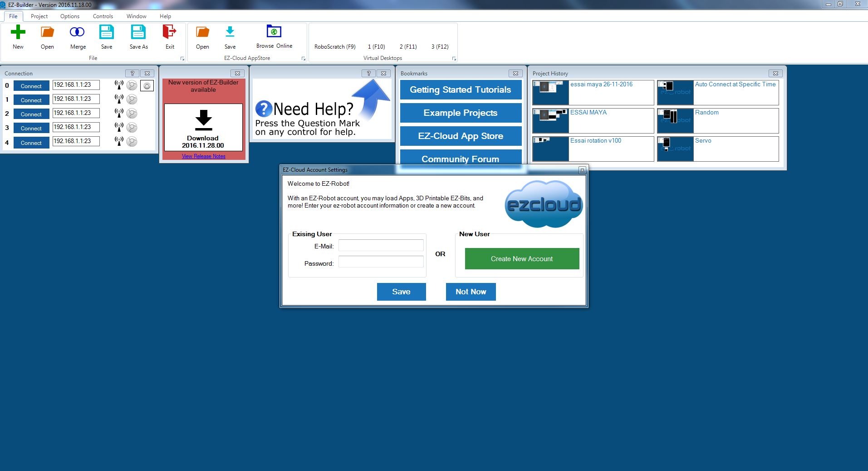
Task: Click the round grey icon in connection row 3
Action: pos(132,128)
